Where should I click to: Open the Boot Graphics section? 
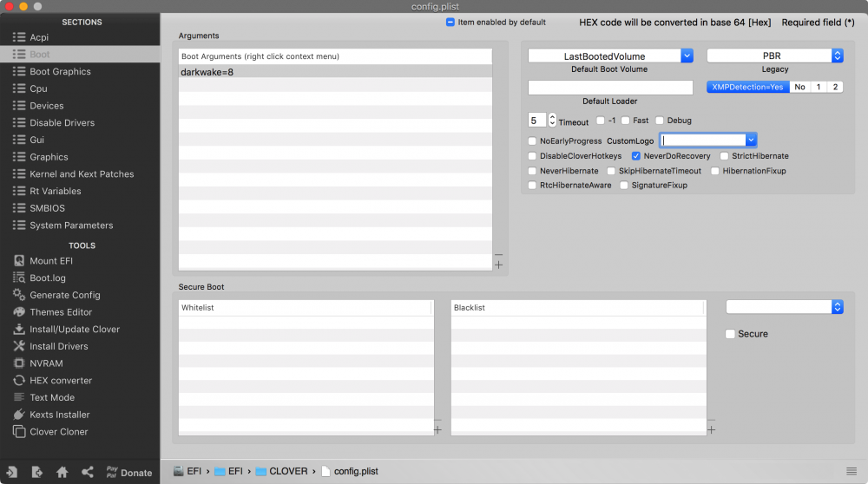80,71
